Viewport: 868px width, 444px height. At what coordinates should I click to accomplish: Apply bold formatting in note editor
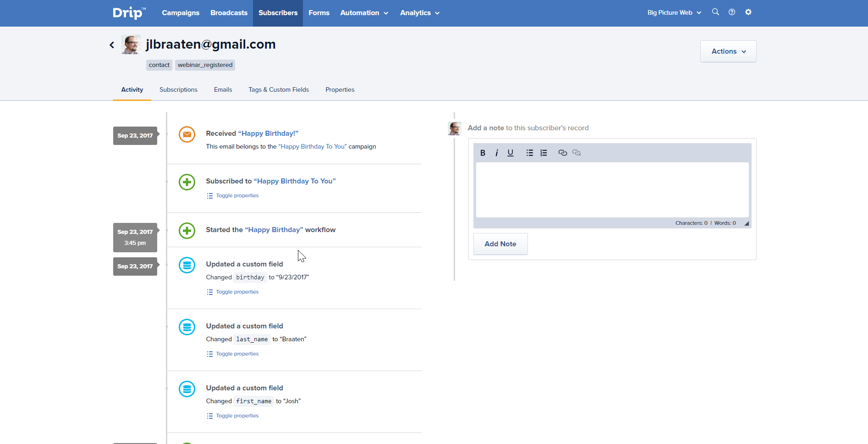click(483, 153)
